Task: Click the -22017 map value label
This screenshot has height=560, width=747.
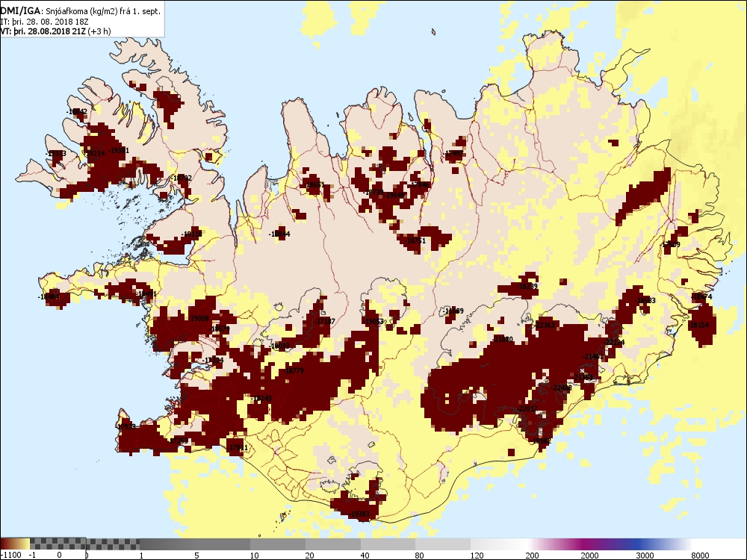Action: pos(527,409)
